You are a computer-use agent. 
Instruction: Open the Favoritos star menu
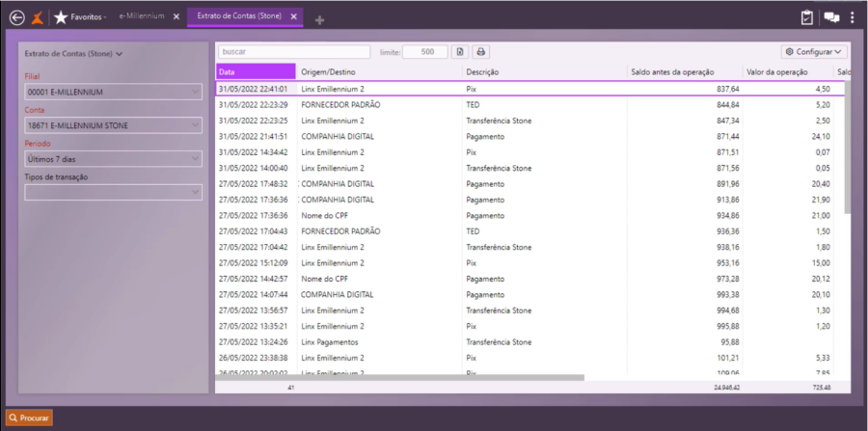[x=80, y=17]
